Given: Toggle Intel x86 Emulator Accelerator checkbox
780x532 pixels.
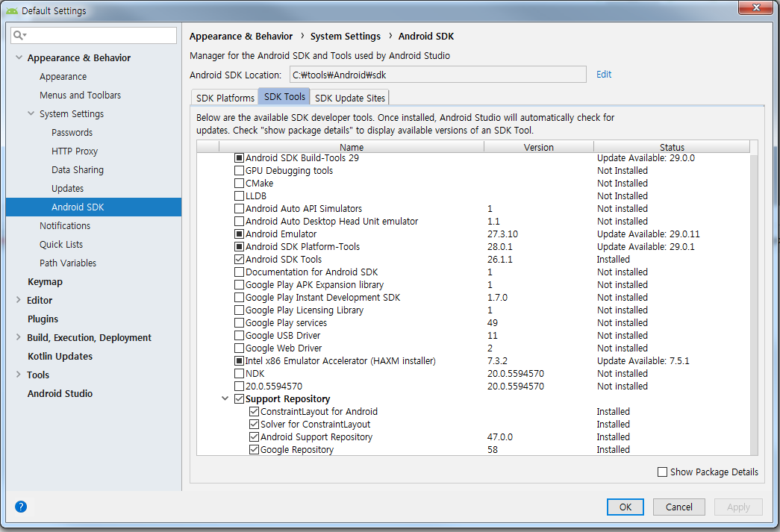Looking at the screenshot, I should coord(240,361).
